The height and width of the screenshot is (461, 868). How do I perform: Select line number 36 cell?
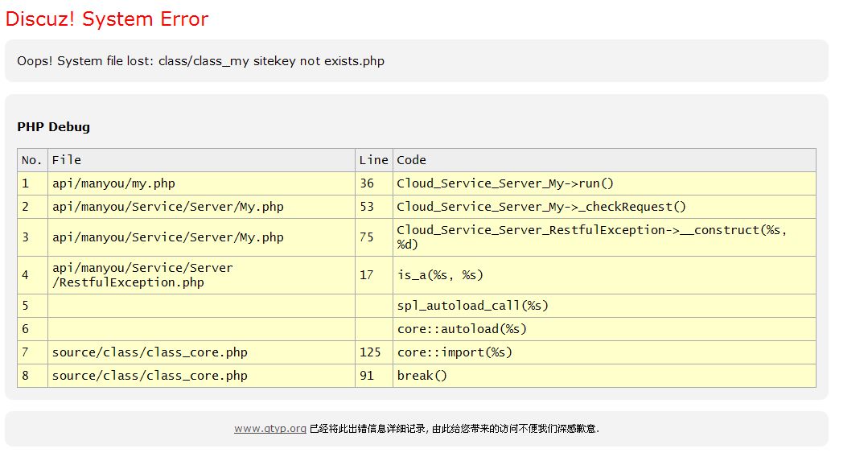tap(373, 183)
